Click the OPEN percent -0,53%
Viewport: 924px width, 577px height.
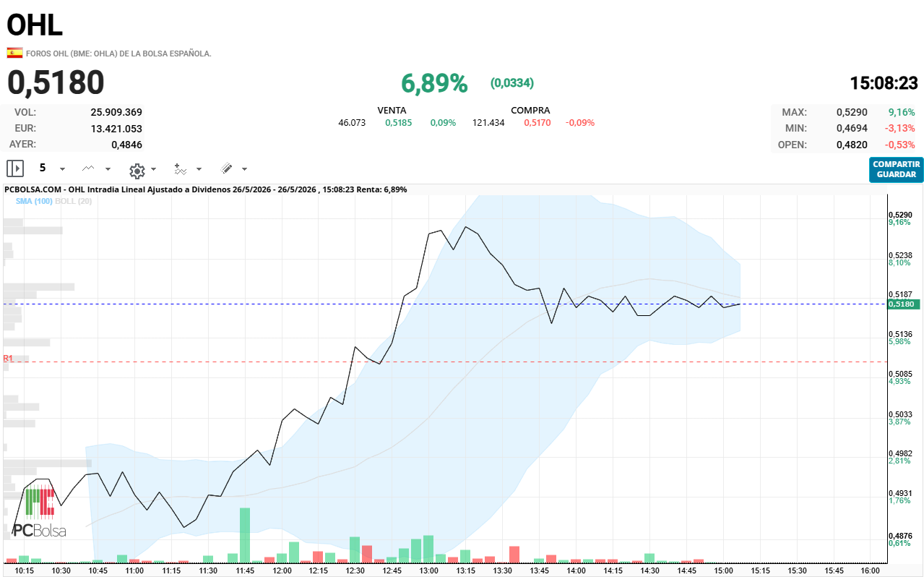900,145
